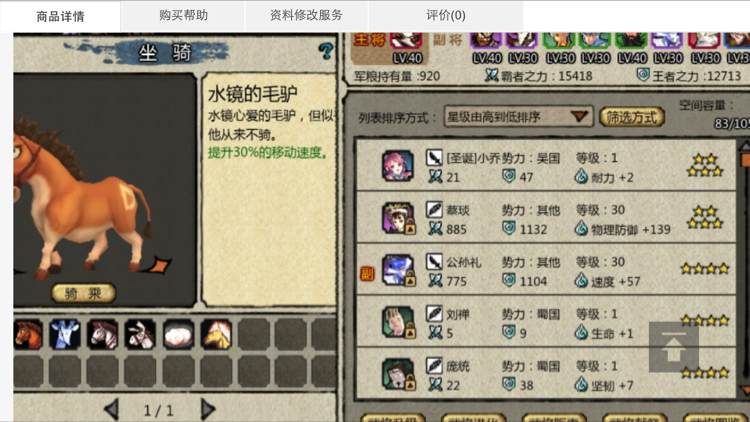Image resolution: width=750 pixels, height=422 pixels.
Task: Click the general list scrollbar handle
Action: (x=745, y=159)
